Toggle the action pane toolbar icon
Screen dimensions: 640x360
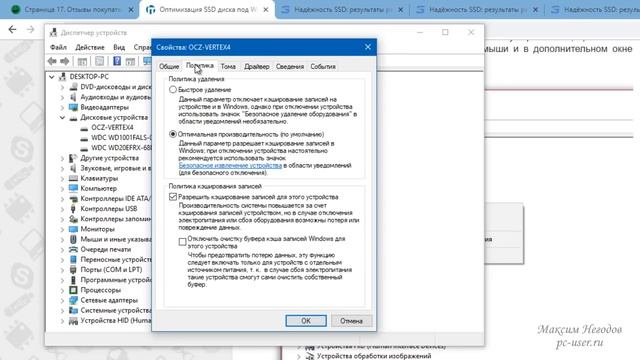pyautogui.click(x=130, y=61)
